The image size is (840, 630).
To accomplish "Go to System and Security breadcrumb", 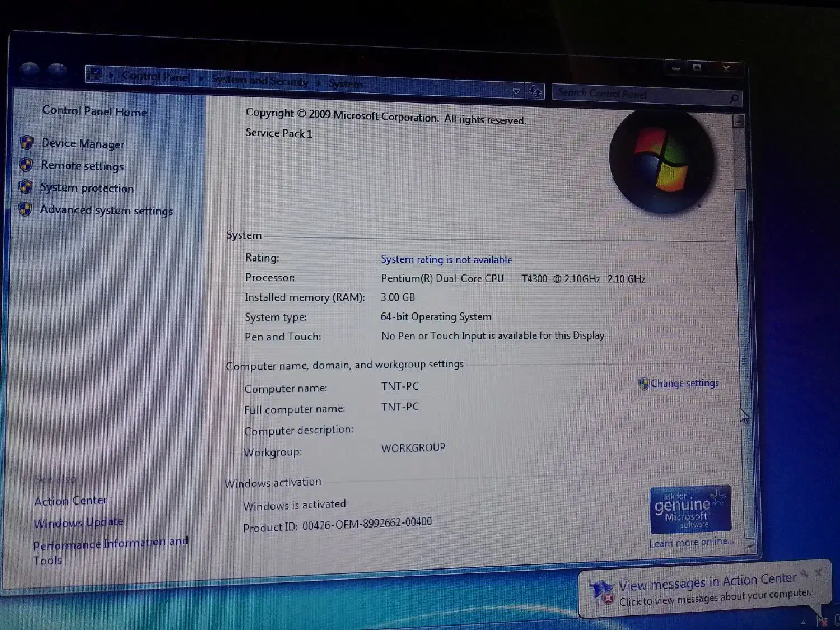I will (x=260, y=80).
